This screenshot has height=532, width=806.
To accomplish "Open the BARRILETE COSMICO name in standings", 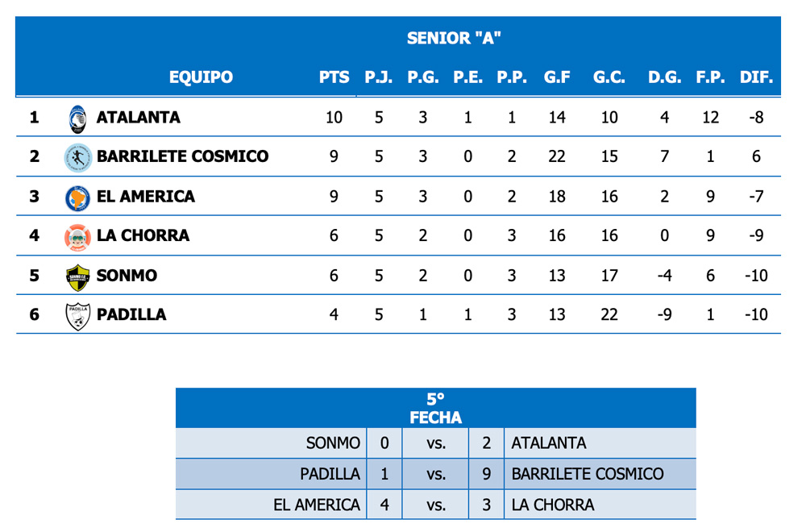I will (182, 157).
